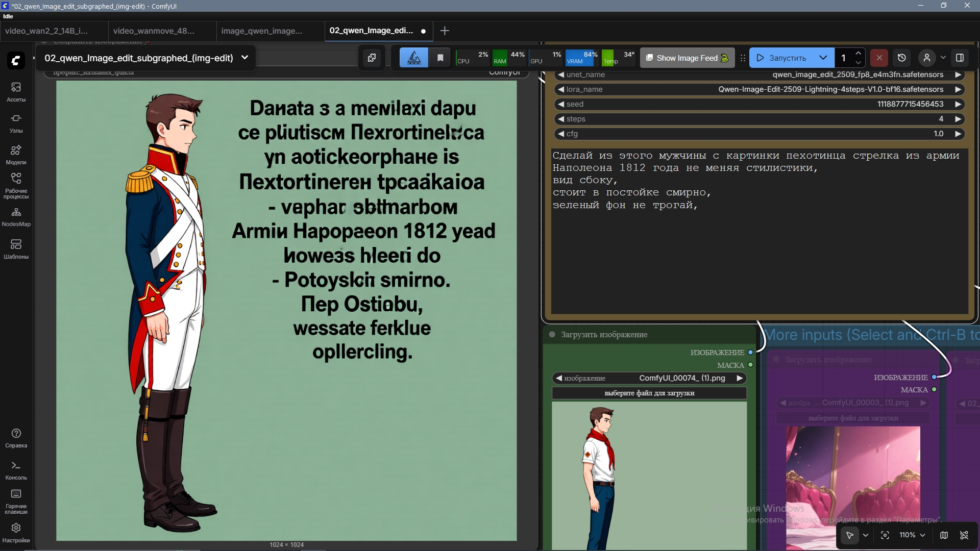Switch to the video_wan2_2_14B tab
Screen dimensions: 980x551
46,31
